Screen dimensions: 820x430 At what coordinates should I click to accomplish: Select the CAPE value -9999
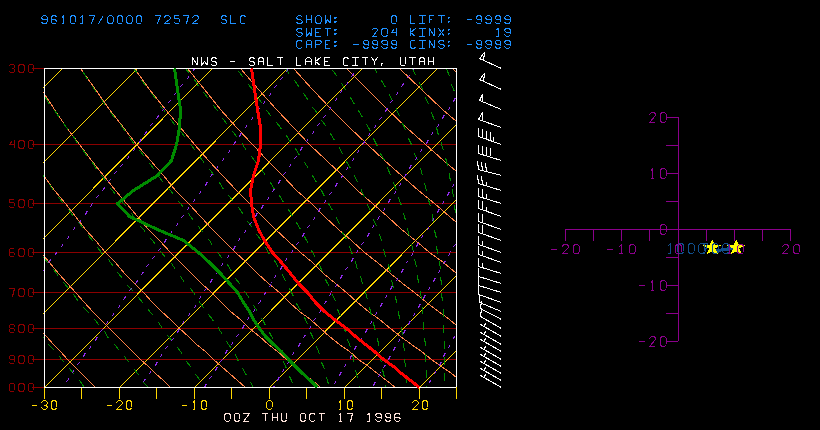375,44
